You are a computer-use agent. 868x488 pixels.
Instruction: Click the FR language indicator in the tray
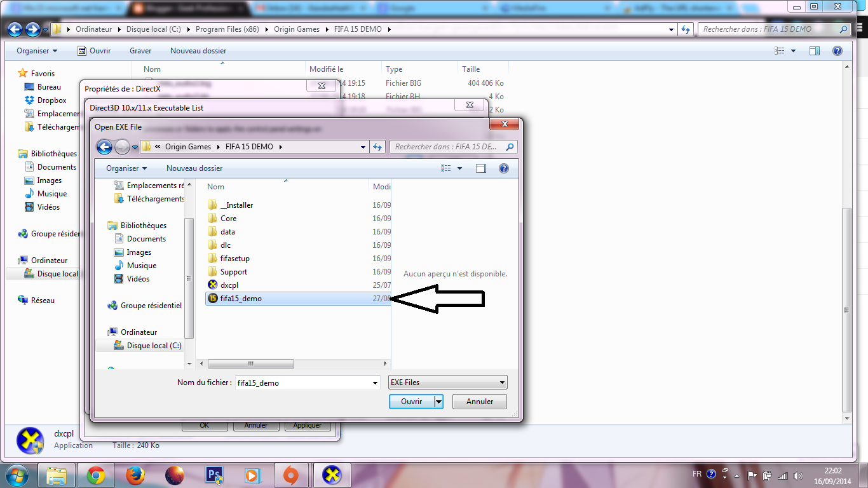coord(697,475)
